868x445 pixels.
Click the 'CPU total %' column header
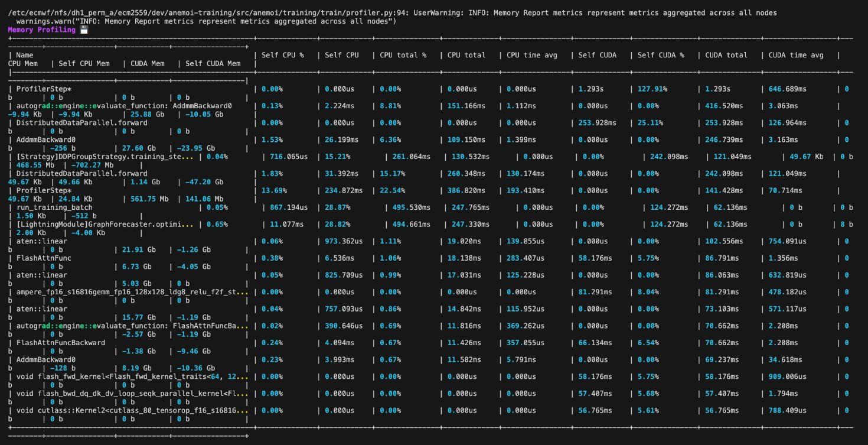click(403, 55)
